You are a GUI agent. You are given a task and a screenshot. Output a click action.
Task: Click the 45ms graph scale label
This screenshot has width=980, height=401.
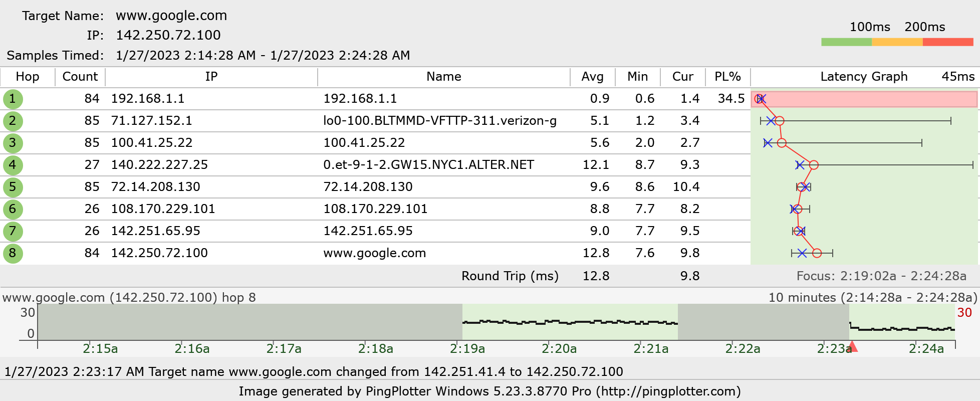tap(958, 77)
